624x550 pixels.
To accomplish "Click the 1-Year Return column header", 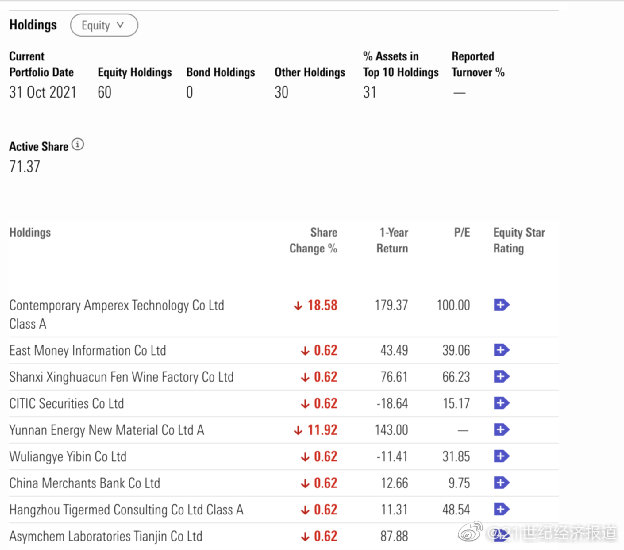I will (x=392, y=240).
